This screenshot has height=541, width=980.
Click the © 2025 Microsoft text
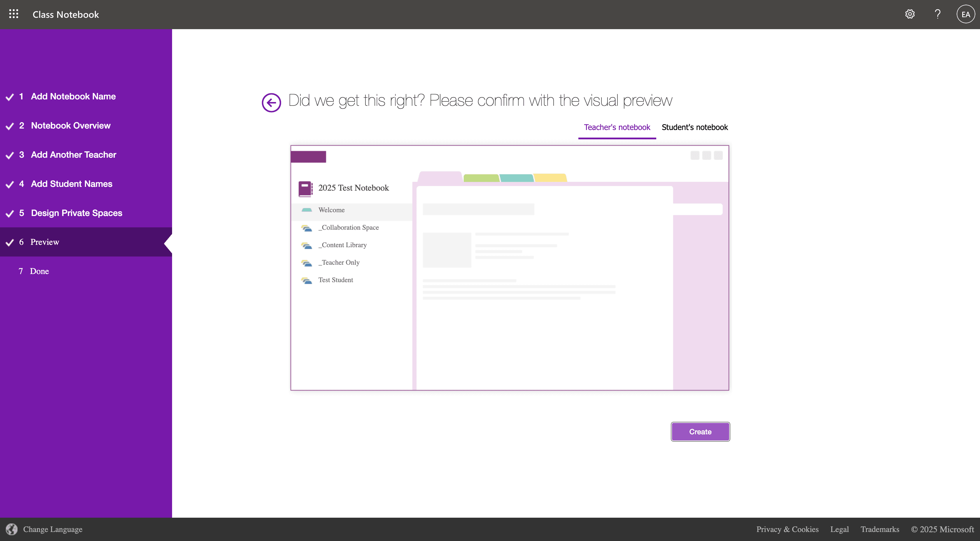click(942, 529)
